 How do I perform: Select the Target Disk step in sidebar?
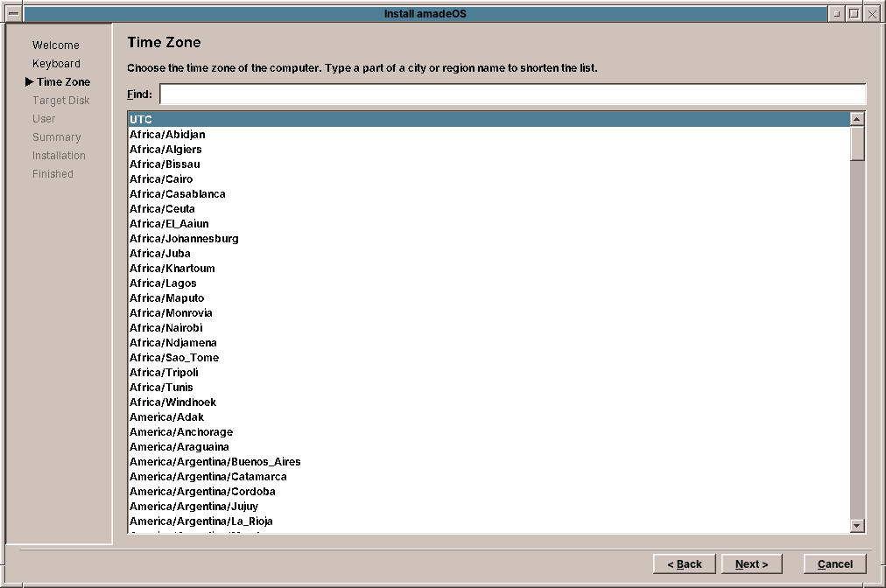(61, 101)
